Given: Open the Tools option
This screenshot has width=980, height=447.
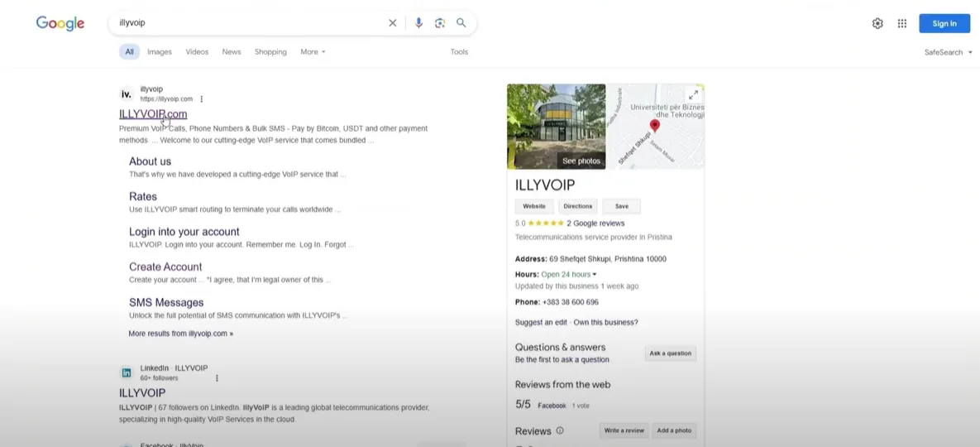Looking at the screenshot, I should coord(459,52).
